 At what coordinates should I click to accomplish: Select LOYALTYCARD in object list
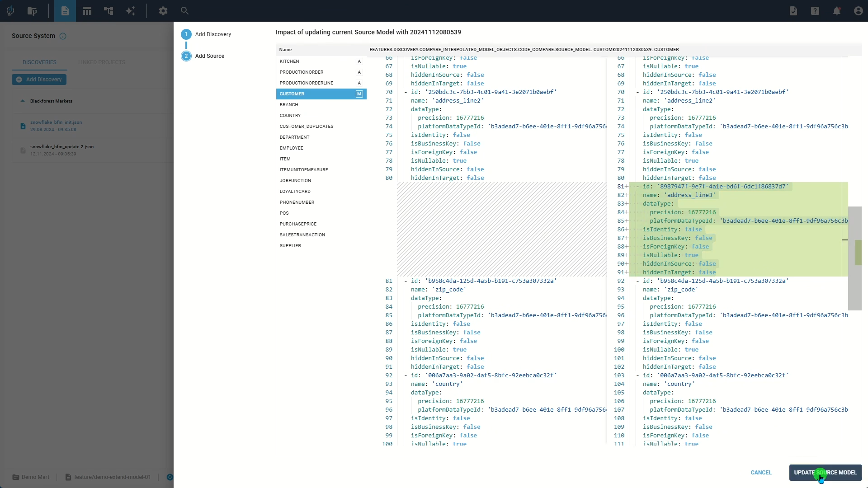[x=321, y=192]
